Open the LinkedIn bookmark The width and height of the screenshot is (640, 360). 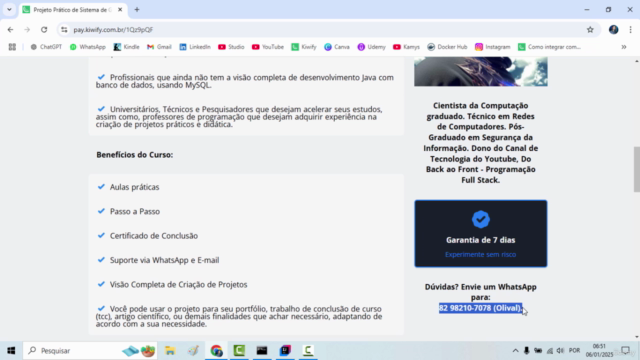click(x=195, y=47)
